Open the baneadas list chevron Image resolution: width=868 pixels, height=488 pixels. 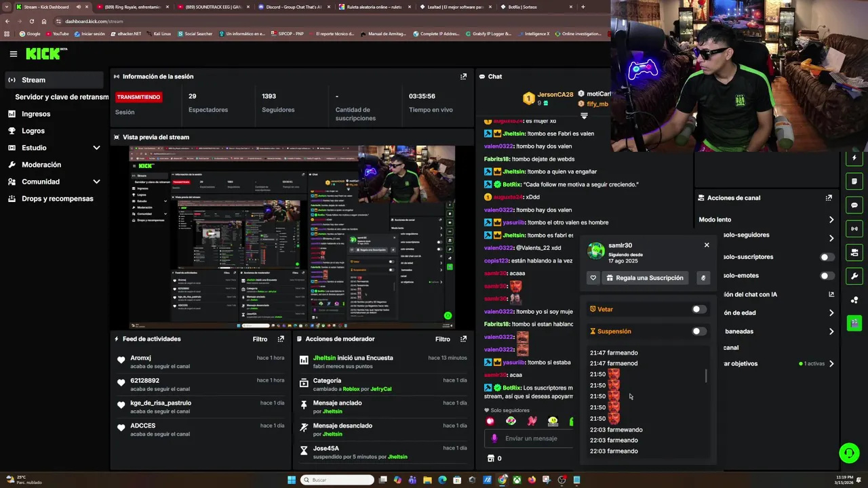(831, 331)
